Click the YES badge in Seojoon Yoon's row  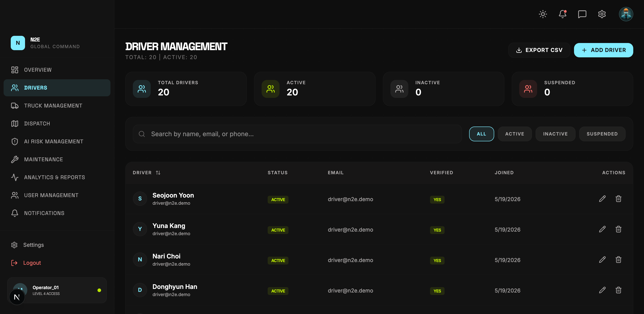tap(437, 200)
